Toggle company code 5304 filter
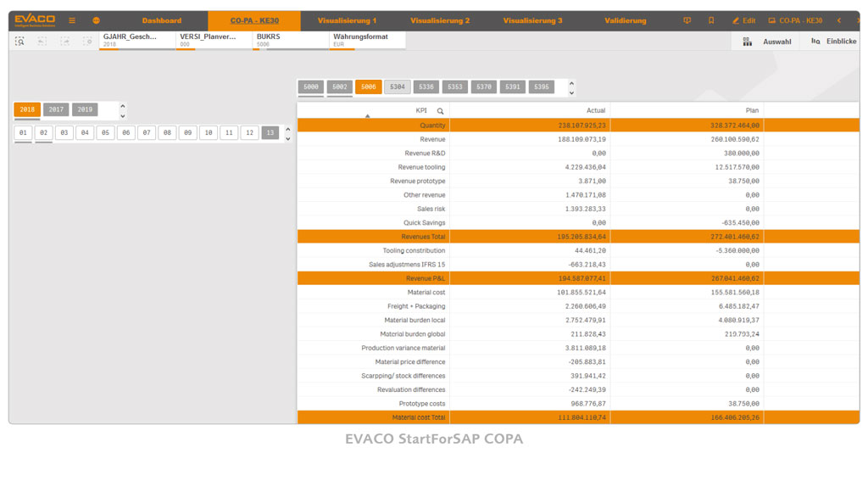This screenshot has width=868, height=481. (x=398, y=87)
